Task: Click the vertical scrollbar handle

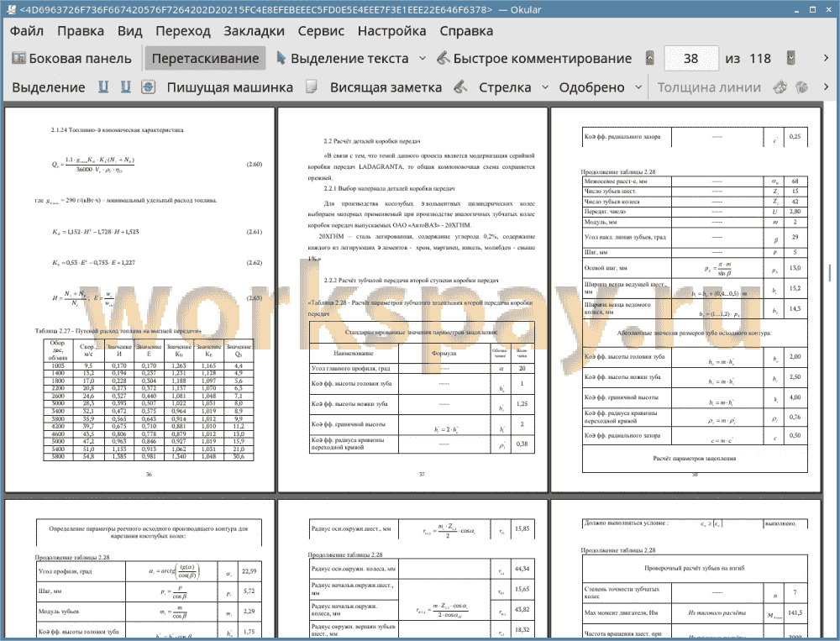Action: (x=831, y=272)
